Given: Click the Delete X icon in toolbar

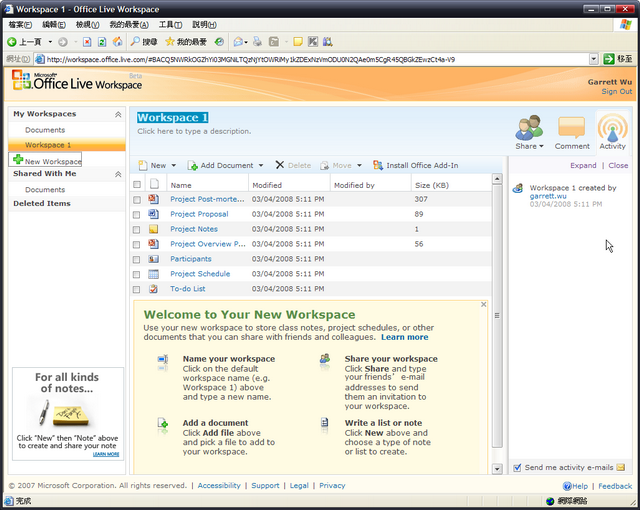Looking at the screenshot, I should [280, 165].
